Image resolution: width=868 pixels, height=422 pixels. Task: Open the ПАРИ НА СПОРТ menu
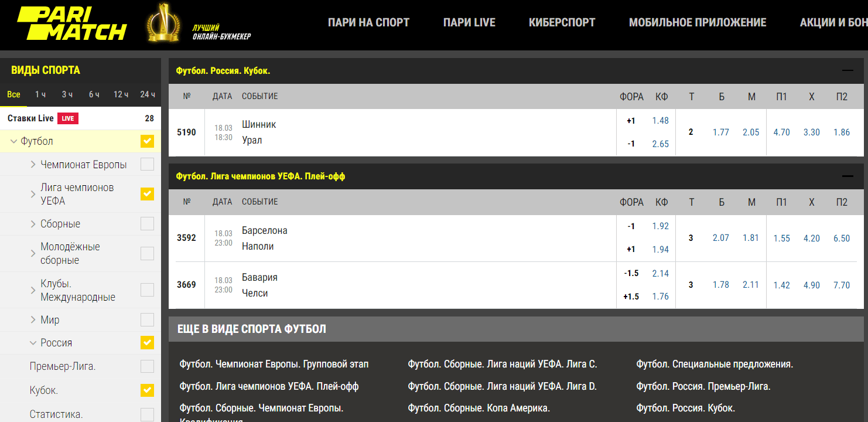(368, 22)
